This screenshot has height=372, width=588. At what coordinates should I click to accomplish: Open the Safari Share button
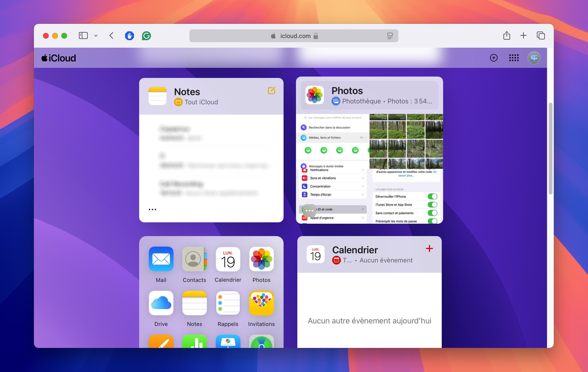point(507,35)
